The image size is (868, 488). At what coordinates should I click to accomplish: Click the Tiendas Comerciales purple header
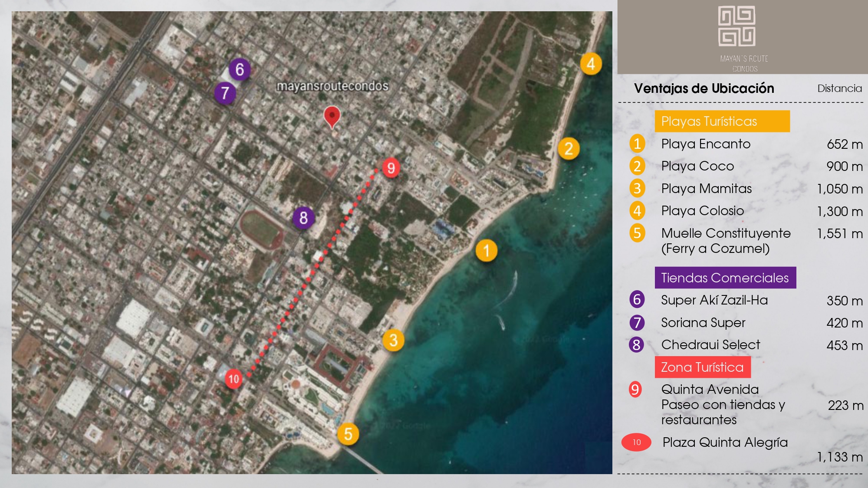tap(725, 278)
